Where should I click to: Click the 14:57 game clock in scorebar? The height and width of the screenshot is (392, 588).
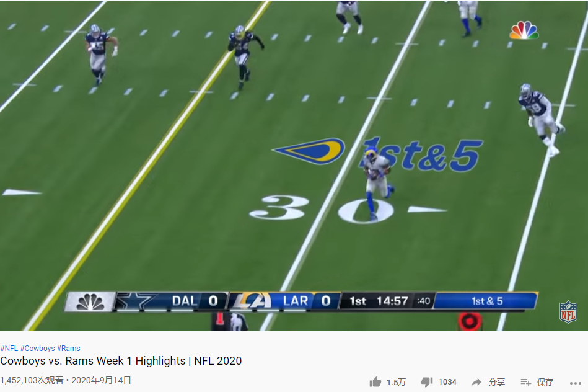[392, 301]
